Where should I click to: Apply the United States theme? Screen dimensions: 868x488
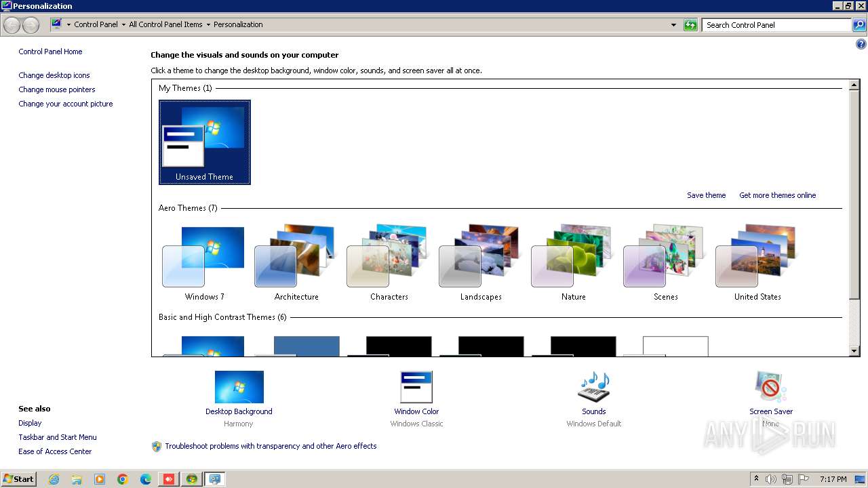point(757,263)
